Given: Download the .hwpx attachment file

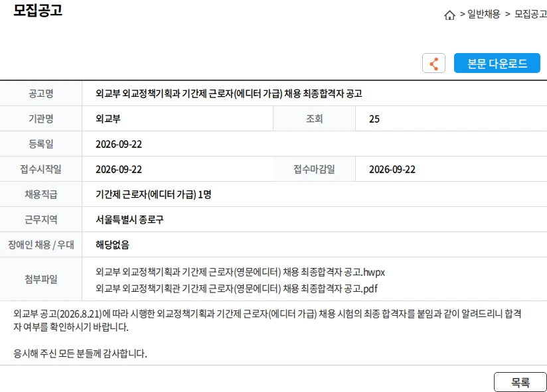Looking at the screenshot, I should tap(240, 272).
